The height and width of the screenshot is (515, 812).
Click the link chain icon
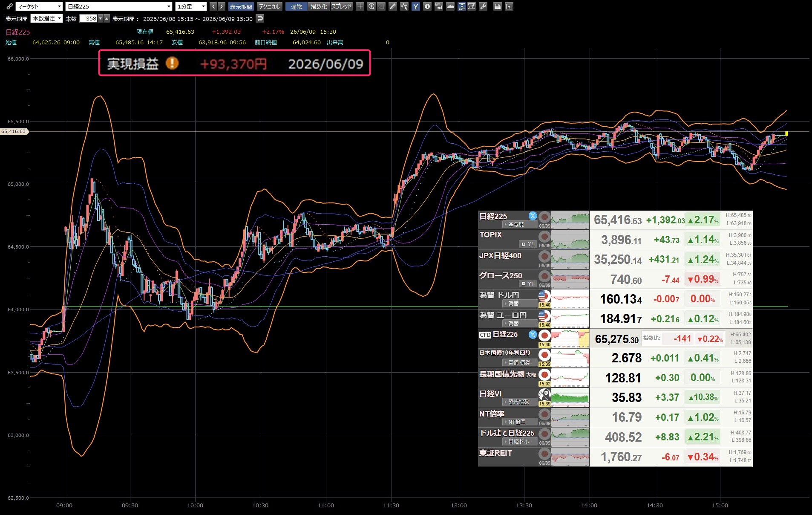coord(9,6)
